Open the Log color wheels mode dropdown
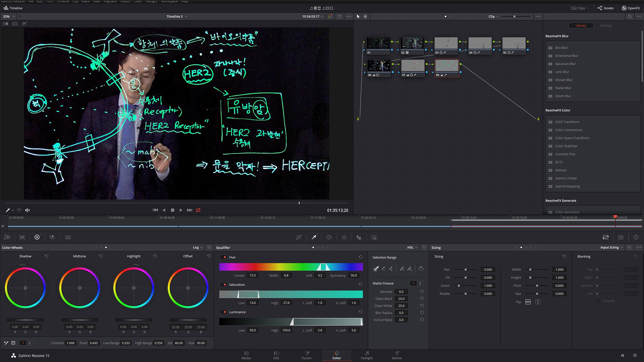Screen dimensions: 644x362 point(198,247)
